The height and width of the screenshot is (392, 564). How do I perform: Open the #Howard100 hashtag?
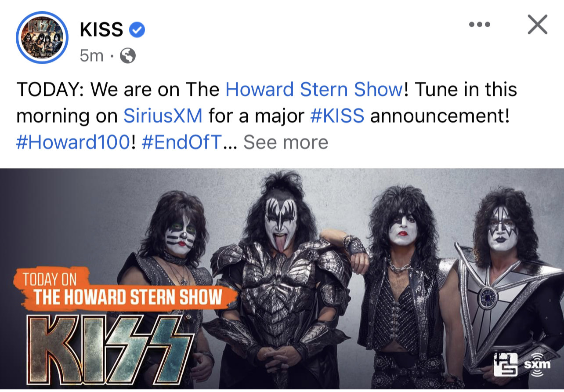[x=73, y=142]
